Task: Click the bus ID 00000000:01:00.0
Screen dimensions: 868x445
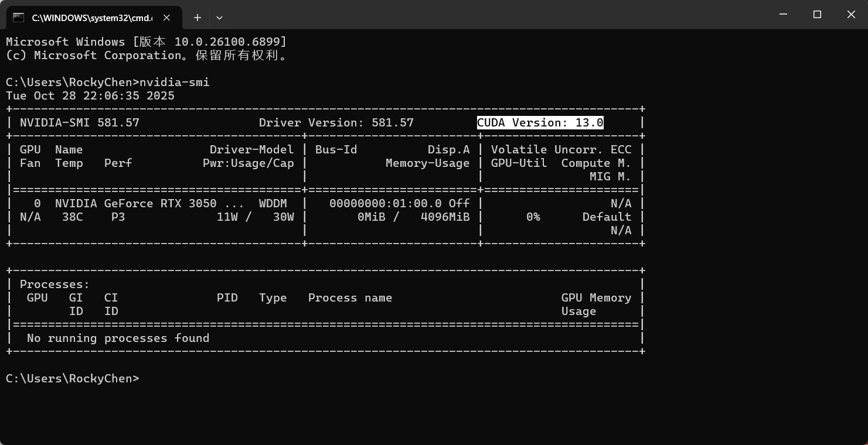Action: click(386, 204)
